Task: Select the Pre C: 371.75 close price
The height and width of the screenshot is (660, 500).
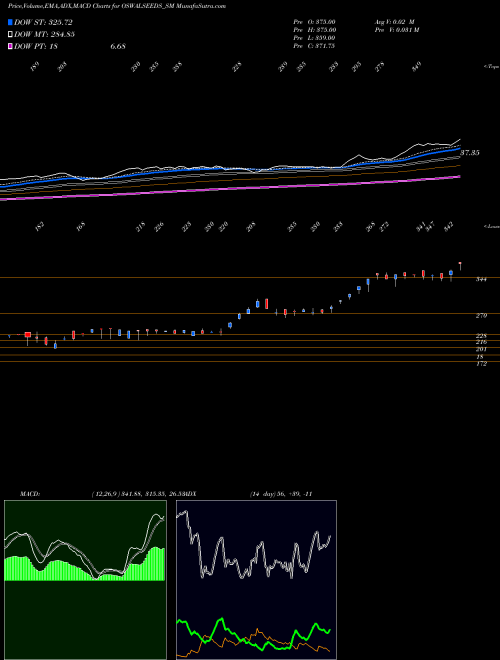Action: click(314, 46)
